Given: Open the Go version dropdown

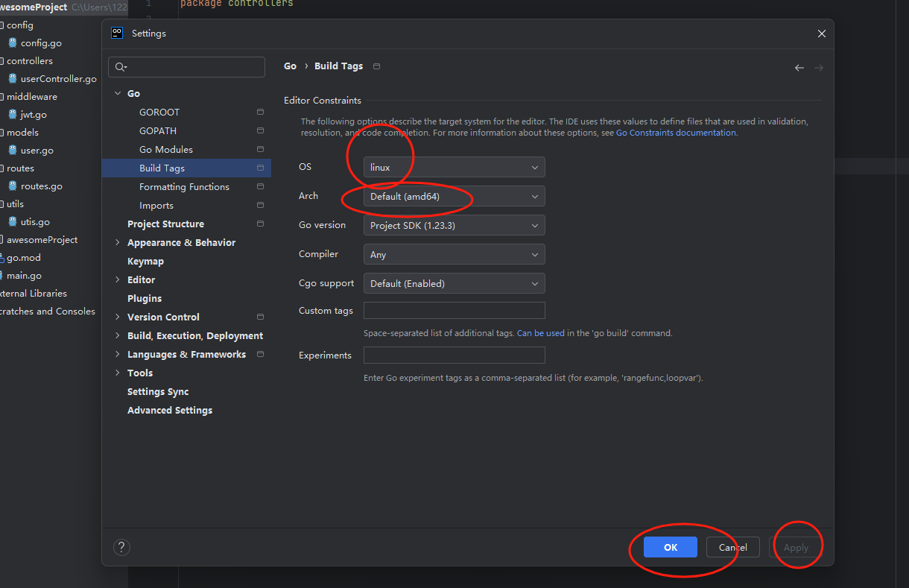Looking at the screenshot, I should 454,226.
